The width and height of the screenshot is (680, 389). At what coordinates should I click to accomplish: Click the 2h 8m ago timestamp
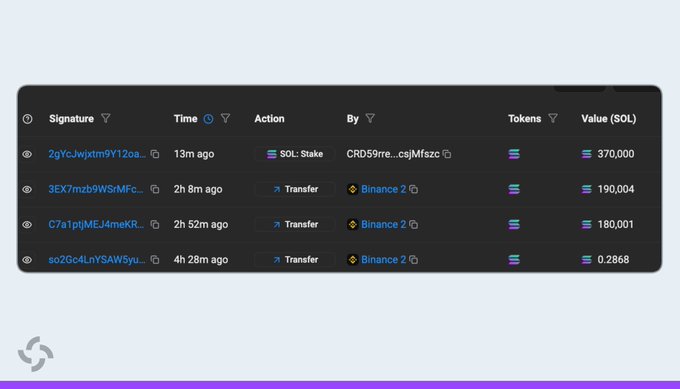point(198,189)
